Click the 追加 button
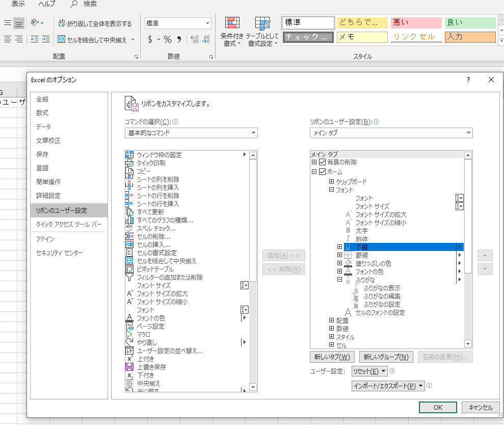The image size is (504, 425). 283,256
